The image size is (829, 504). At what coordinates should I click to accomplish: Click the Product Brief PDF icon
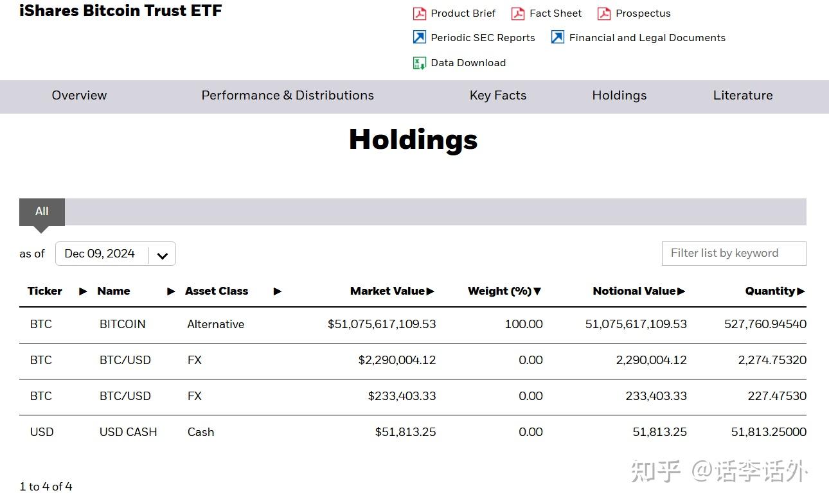point(420,13)
